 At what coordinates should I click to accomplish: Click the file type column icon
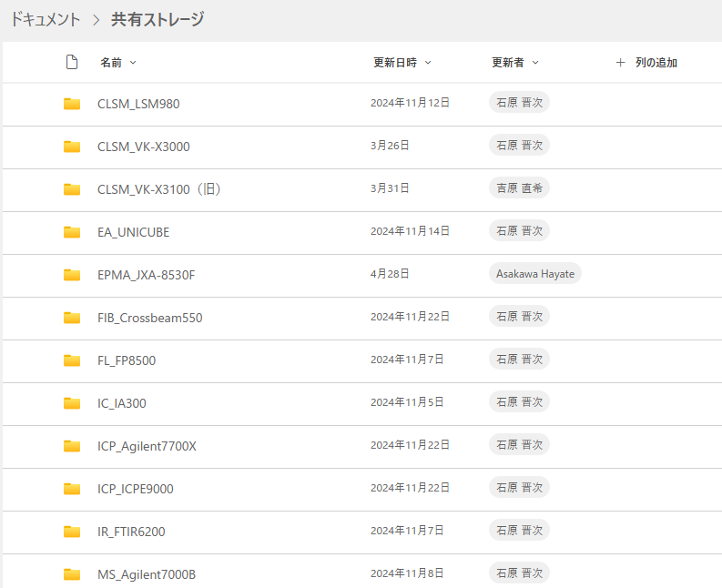[72, 62]
